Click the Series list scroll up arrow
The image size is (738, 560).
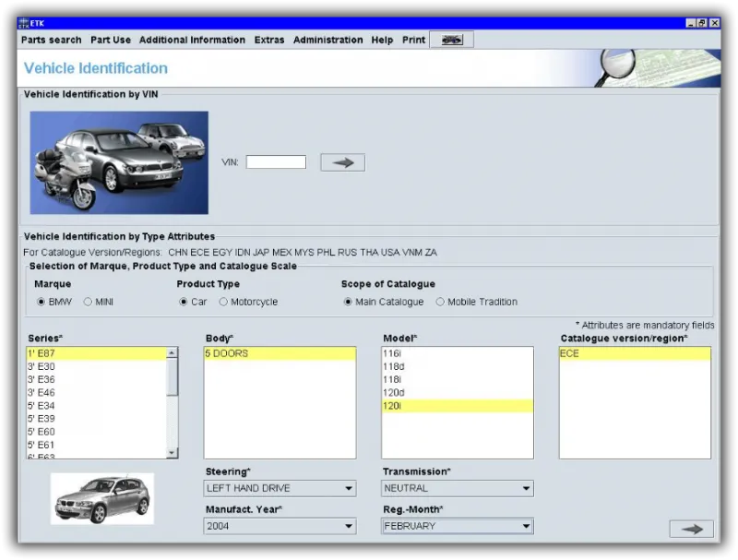[x=173, y=352]
